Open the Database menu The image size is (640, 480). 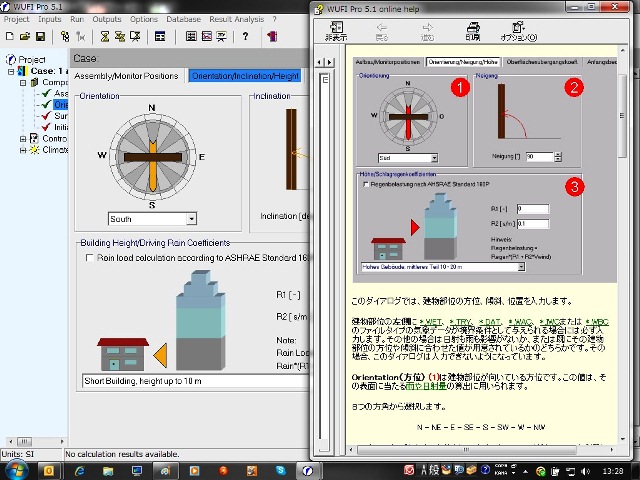coord(183,19)
